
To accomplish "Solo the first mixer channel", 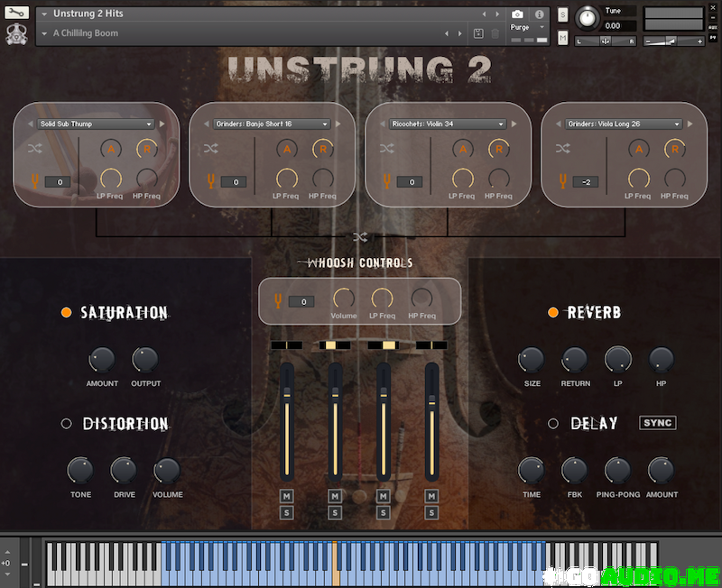I will pos(286,513).
